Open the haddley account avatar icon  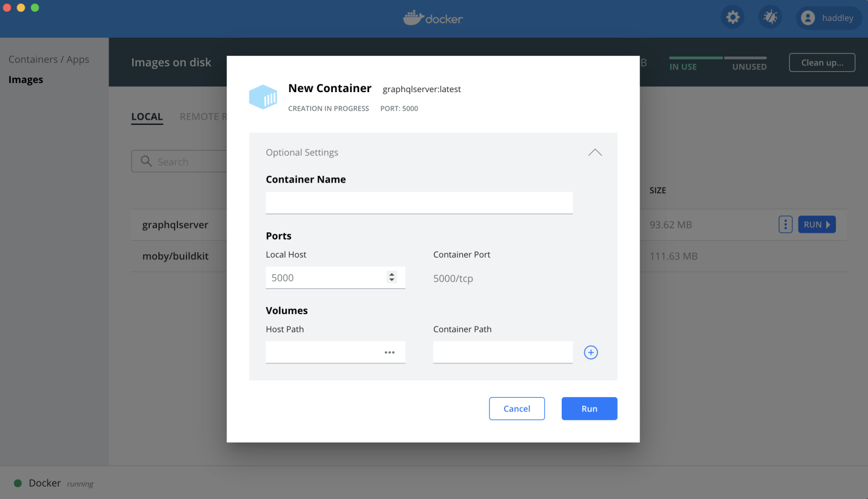pyautogui.click(x=808, y=18)
